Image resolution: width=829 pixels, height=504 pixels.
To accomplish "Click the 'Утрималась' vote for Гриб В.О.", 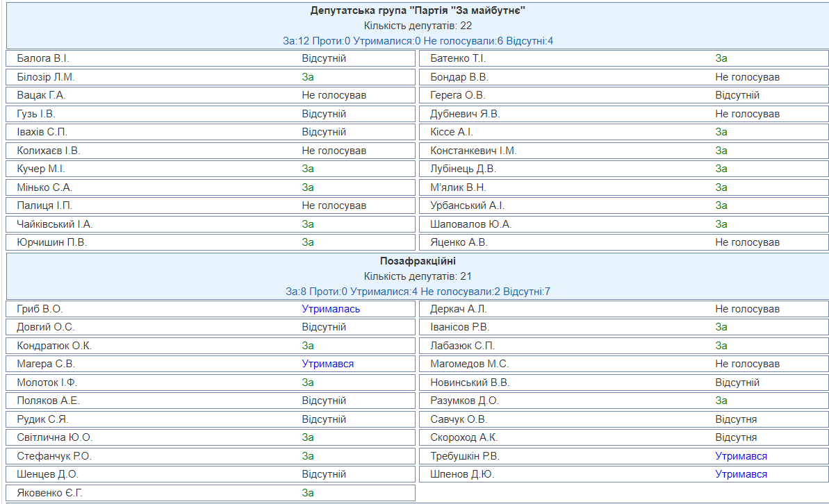I will (331, 309).
